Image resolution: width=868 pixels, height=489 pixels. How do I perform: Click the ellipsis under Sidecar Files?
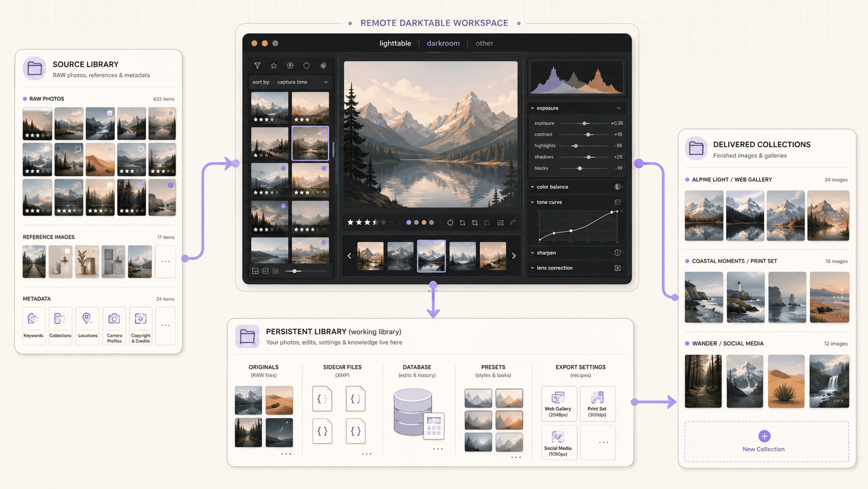point(367,454)
